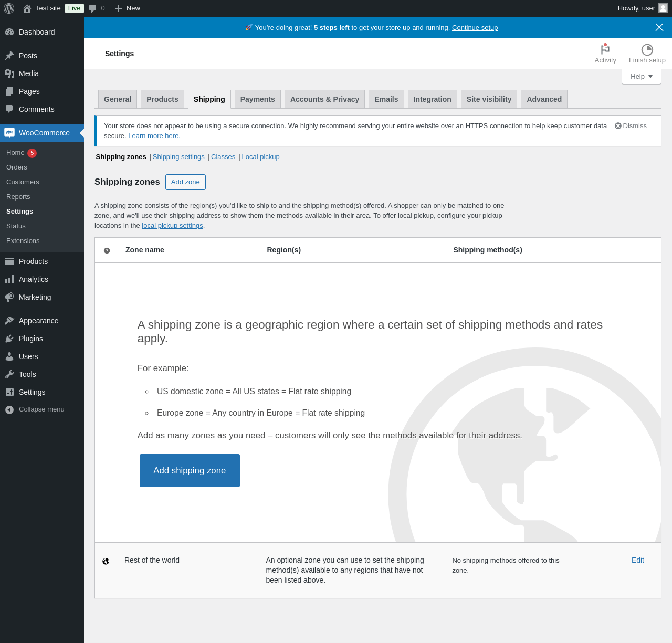Click the Marketing megaphone icon
Screen dimensions: 672x643
point(9,297)
